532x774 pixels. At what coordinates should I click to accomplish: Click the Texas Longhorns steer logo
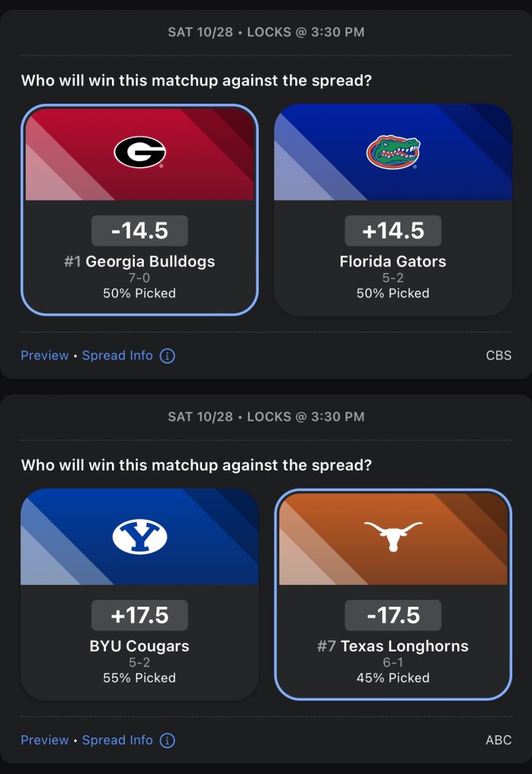(393, 536)
